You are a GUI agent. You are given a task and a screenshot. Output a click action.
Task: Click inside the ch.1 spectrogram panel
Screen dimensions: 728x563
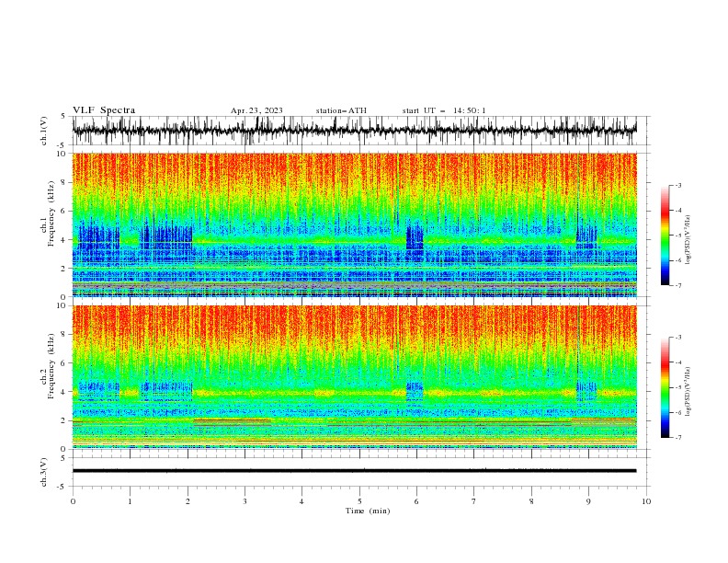(x=354, y=224)
